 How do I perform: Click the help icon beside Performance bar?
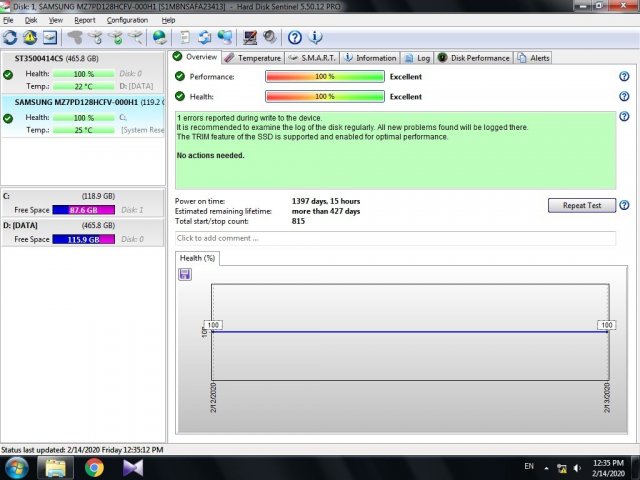pos(623,76)
